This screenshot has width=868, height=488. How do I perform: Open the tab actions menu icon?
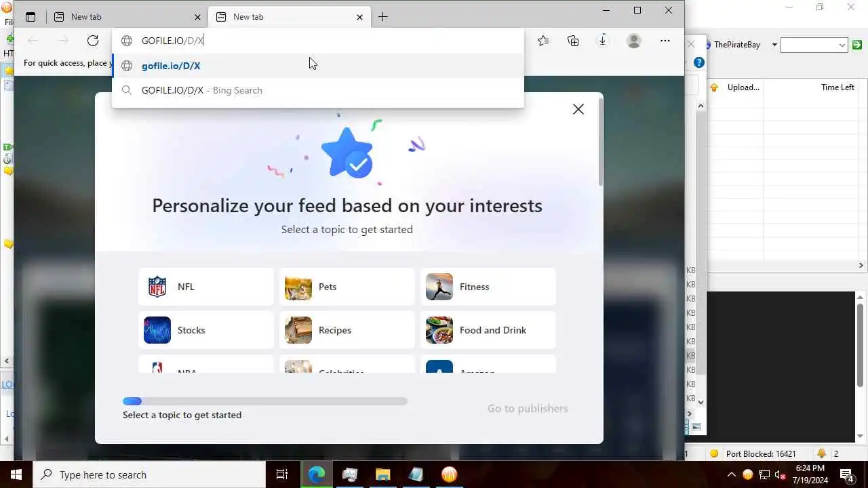[x=31, y=17]
